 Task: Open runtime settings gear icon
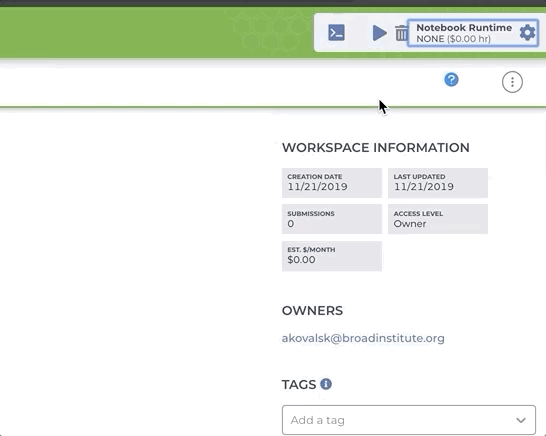pos(527,33)
